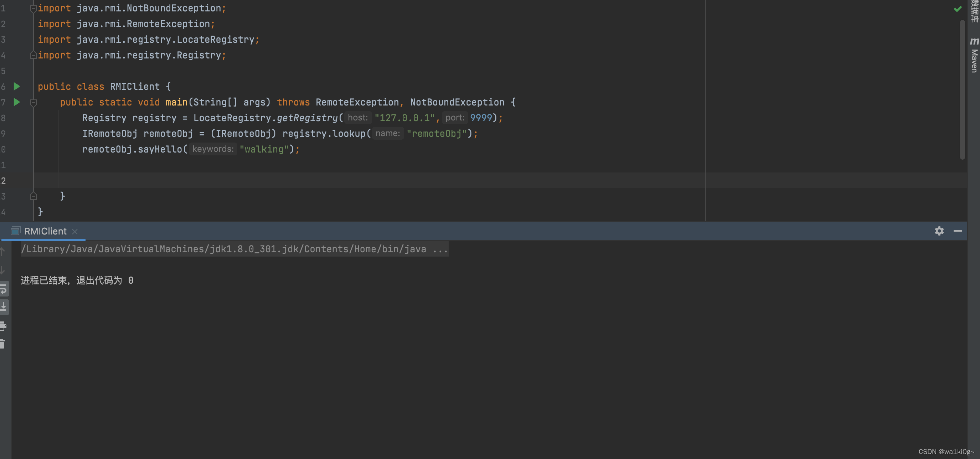Click the sayHello method call
This screenshot has height=459, width=980.
pyautogui.click(x=160, y=149)
